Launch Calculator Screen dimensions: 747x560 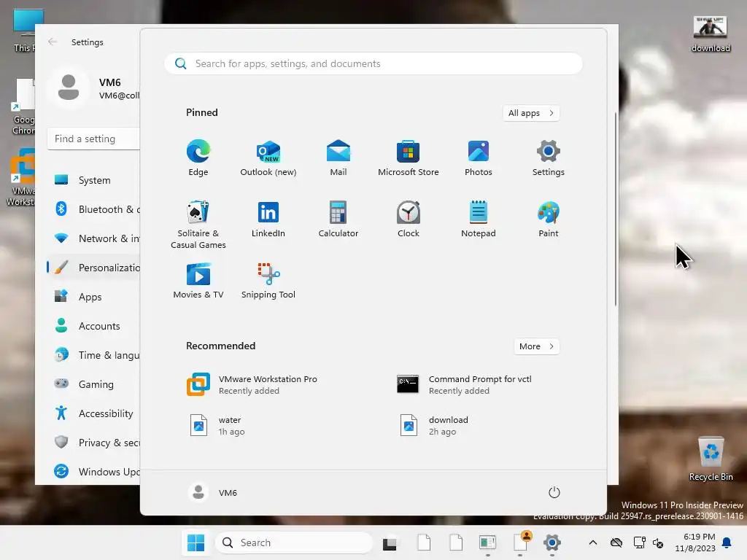[338, 219]
